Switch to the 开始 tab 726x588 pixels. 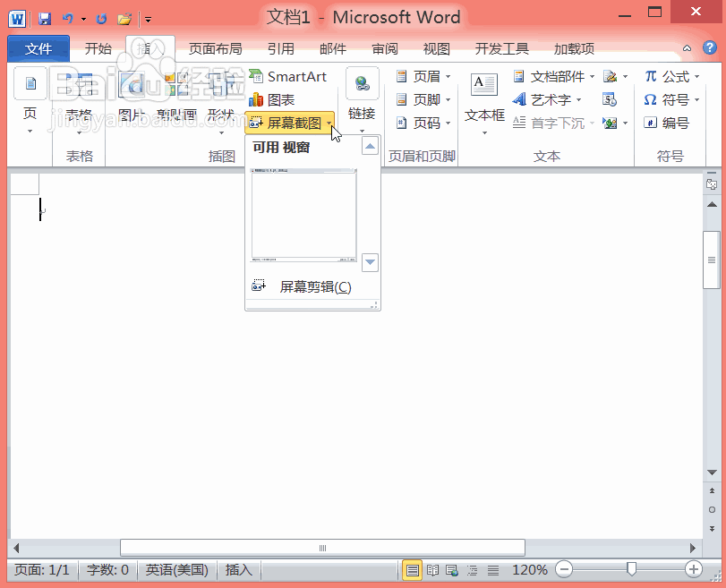point(98,48)
